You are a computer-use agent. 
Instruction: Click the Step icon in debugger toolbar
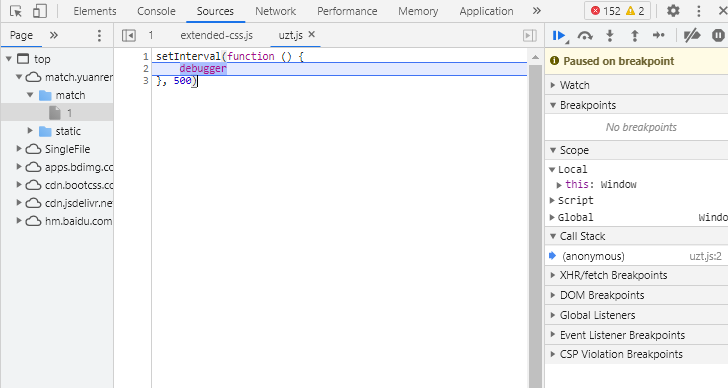[658, 35]
